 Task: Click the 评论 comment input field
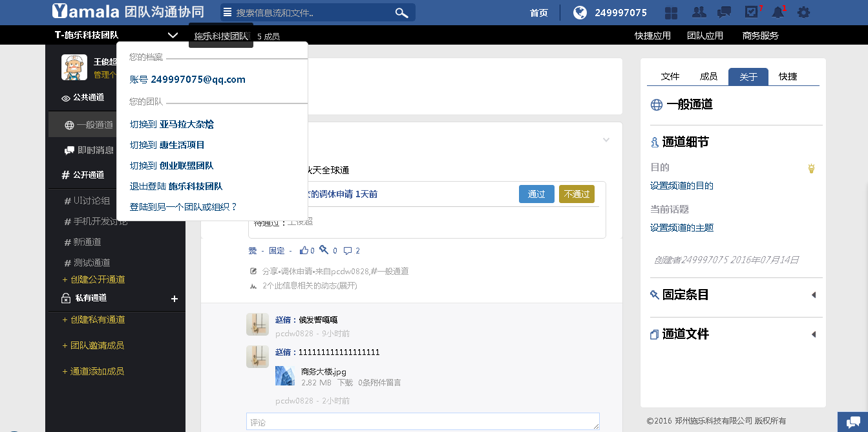(x=423, y=422)
